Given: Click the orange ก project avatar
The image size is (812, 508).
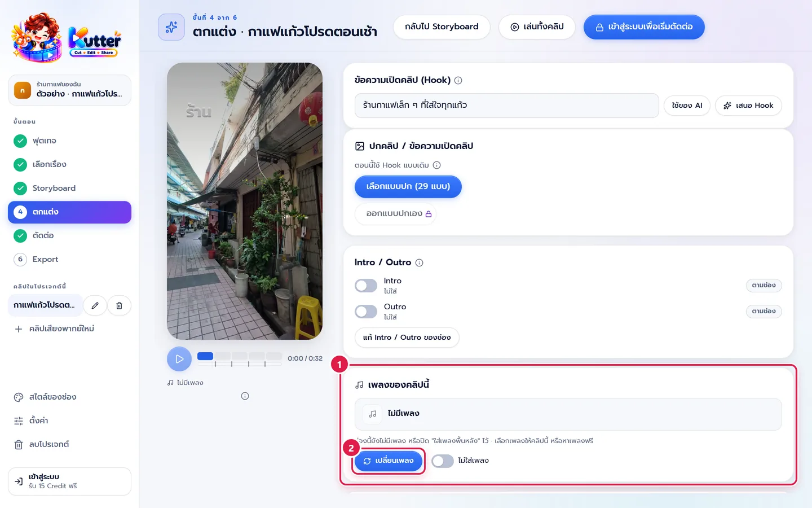Looking at the screenshot, I should (x=23, y=90).
